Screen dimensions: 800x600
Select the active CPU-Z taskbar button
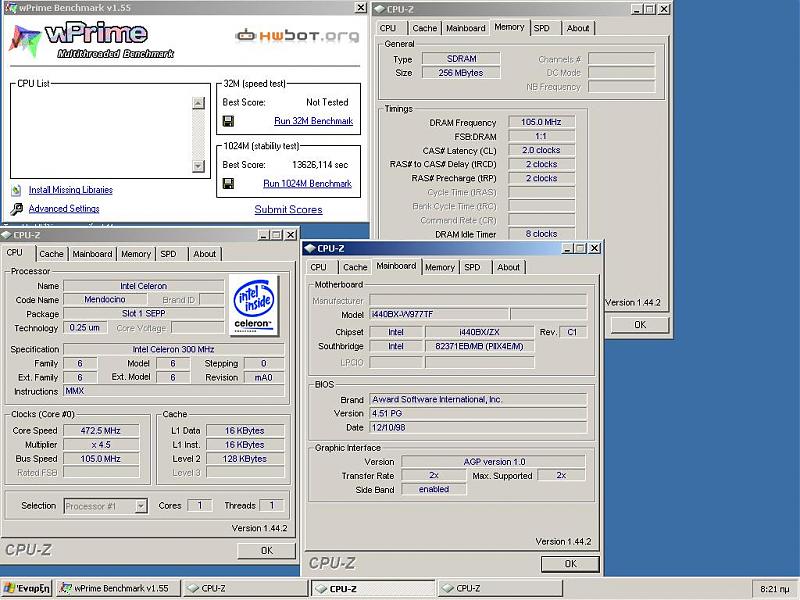click(373, 588)
